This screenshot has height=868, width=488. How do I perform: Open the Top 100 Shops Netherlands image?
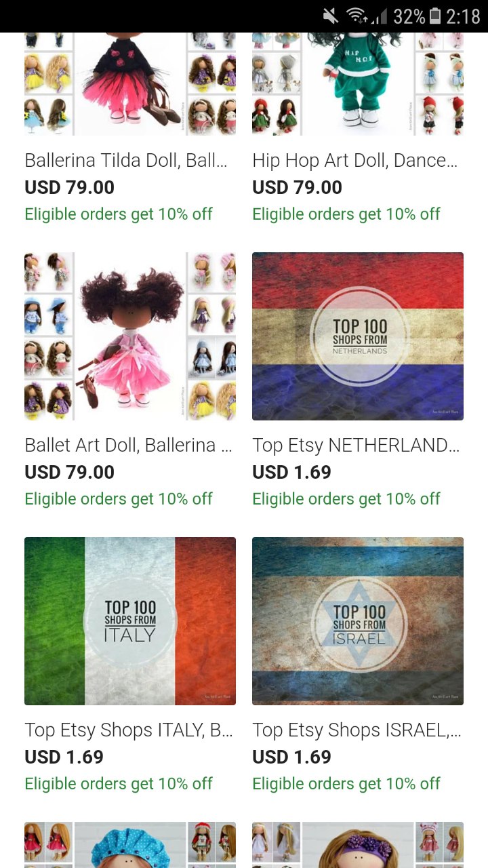[358, 336]
